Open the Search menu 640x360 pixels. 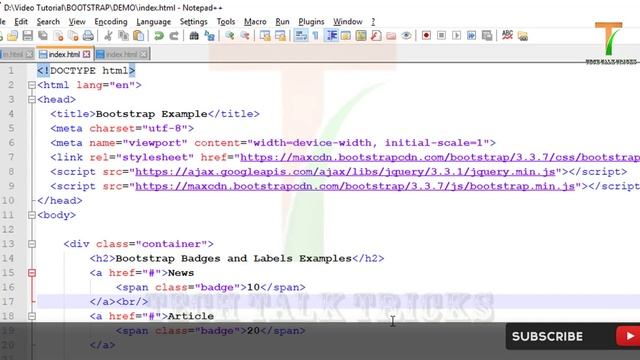[x=48, y=22]
